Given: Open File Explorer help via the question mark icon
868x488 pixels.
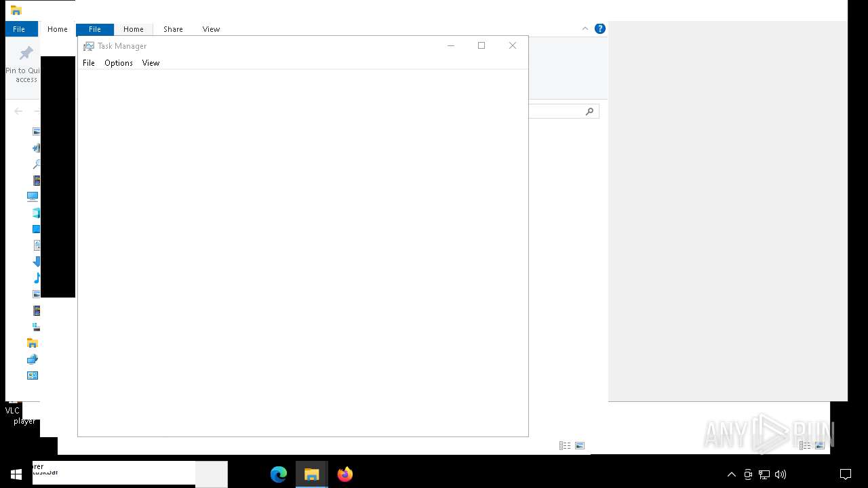Looking at the screenshot, I should click(599, 28).
